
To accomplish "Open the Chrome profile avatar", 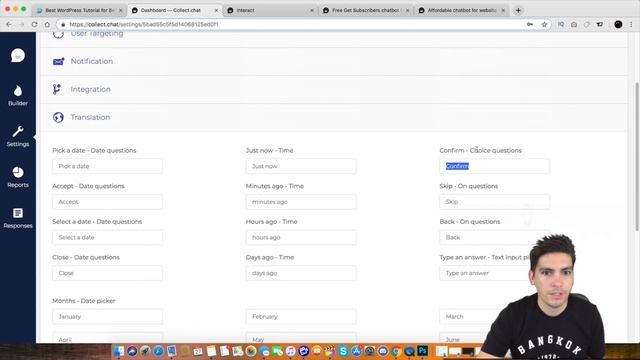I will point(618,24).
